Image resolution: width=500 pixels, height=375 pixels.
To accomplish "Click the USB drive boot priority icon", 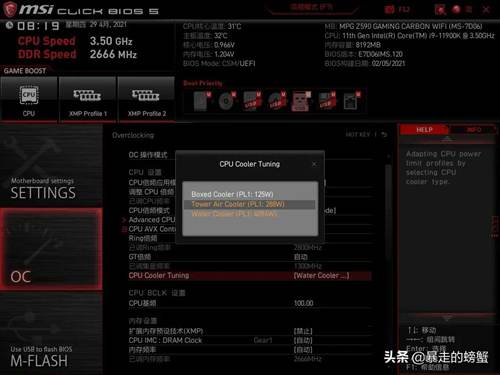I will [x=252, y=101].
